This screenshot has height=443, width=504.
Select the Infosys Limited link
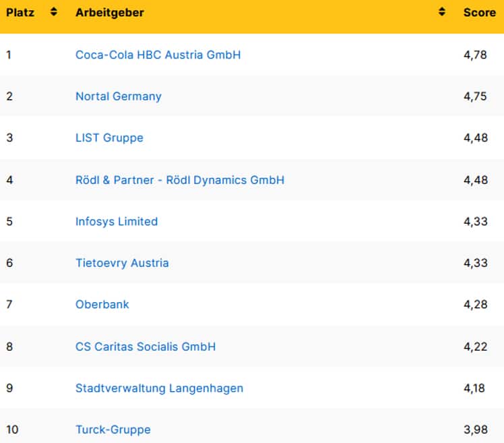click(117, 222)
